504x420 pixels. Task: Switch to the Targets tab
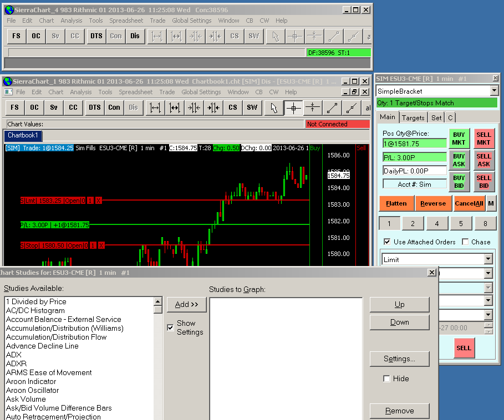tap(414, 118)
